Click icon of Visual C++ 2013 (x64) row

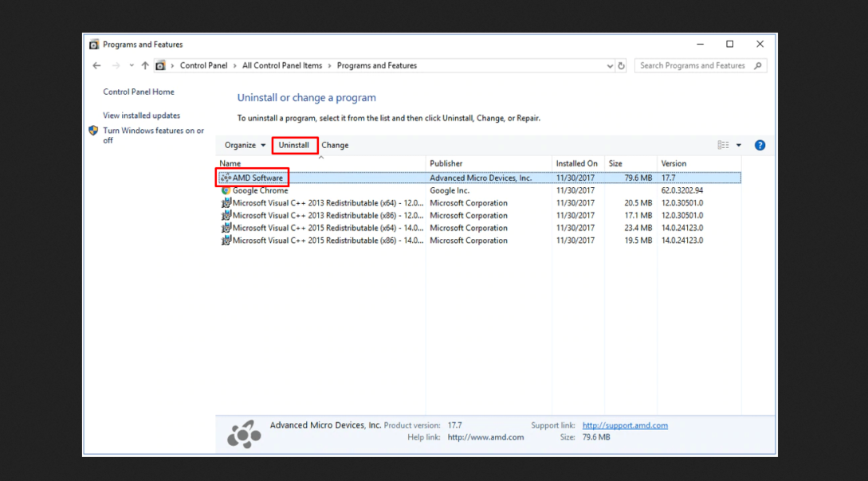pos(226,203)
